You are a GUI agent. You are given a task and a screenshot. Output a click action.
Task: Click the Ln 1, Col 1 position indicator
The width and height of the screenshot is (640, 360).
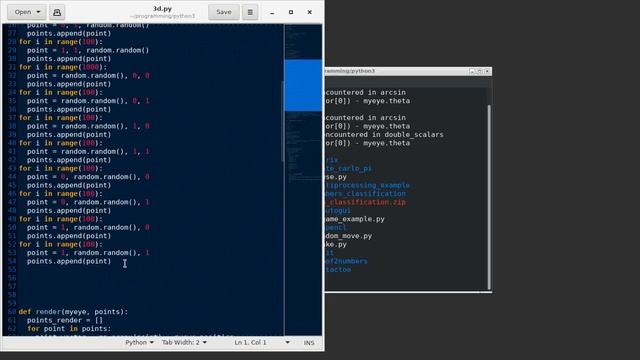(250, 342)
